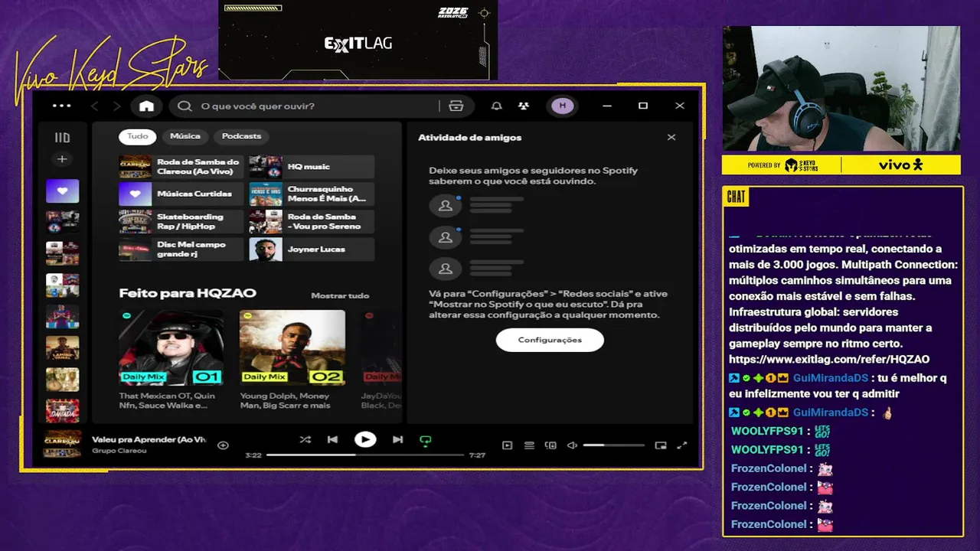
Task: Open the Daily Mix 01 cover
Action: [x=171, y=347]
